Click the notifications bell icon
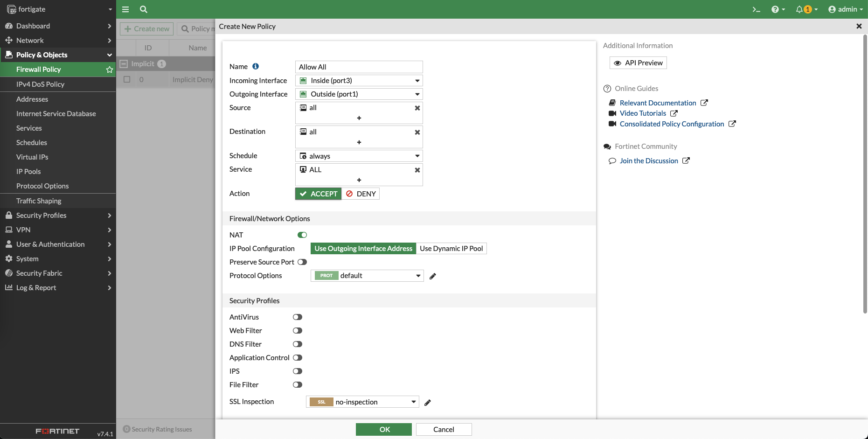The width and height of the screenshot is (868, 439). (799, 9)
